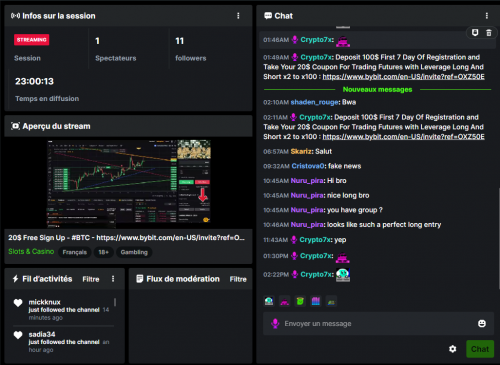Click the pink broadcaster badge in message field
The width and height of the screenshot is (500, 365).
(x=275, y=323)
